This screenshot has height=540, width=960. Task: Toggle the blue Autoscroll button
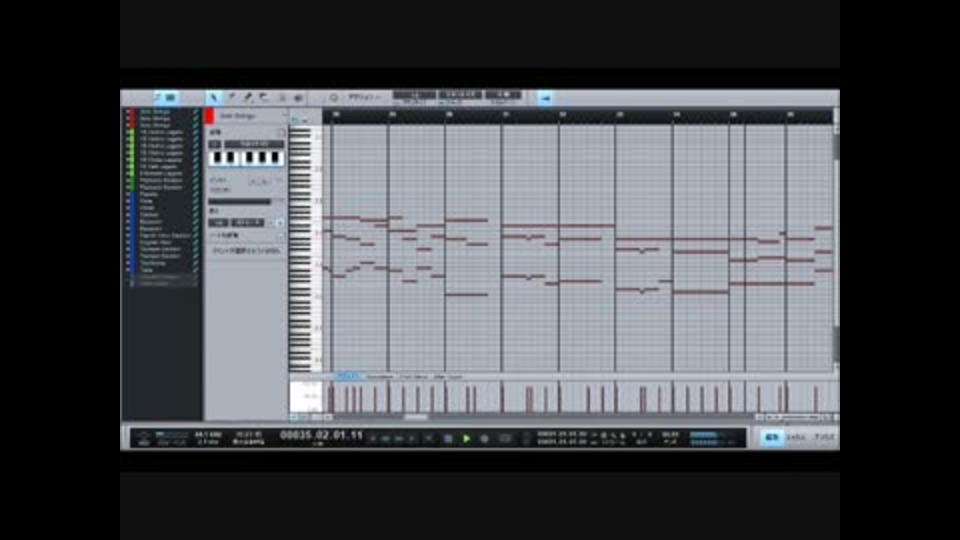tap(545, 98)
